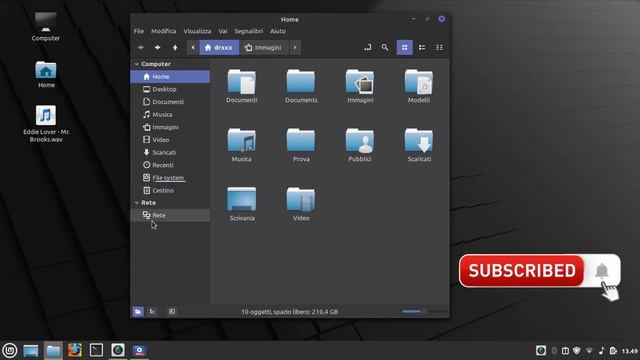640x360 pixels.
Task: Click the SUBSCRIBED button
Action: click(x=522, y=271)
